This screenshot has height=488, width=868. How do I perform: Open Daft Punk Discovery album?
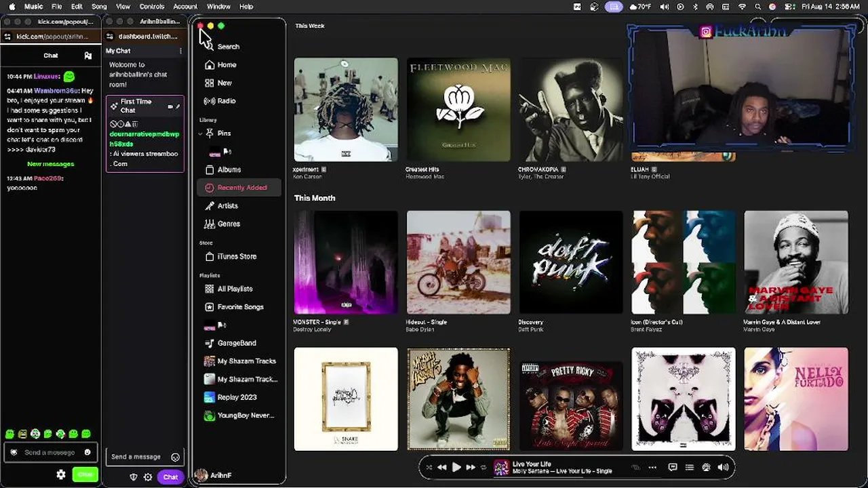571,262
